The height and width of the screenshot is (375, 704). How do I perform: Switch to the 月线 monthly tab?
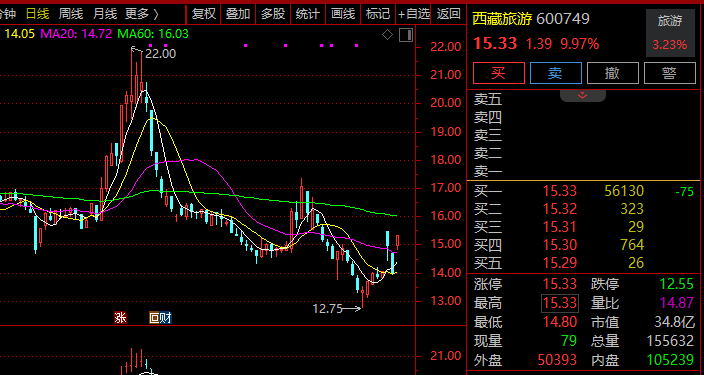coord(105,14)
